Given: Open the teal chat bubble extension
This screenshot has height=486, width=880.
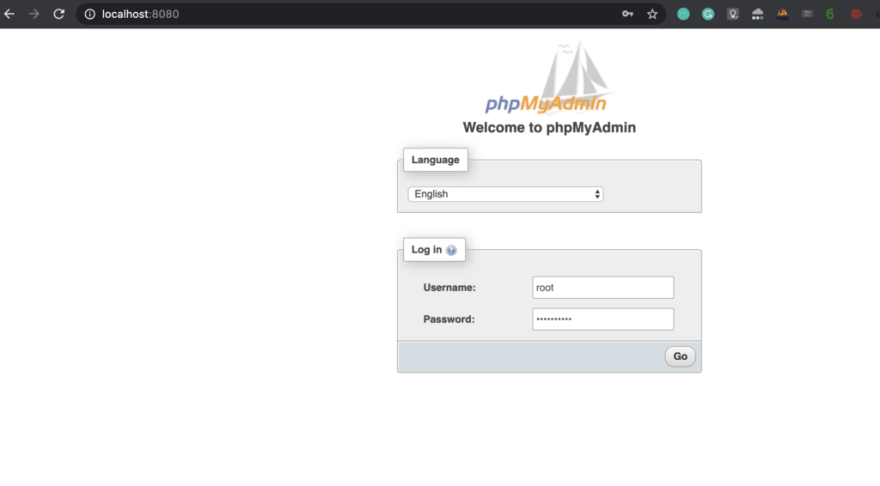Looking at the screenshot, I should (683, 14).
